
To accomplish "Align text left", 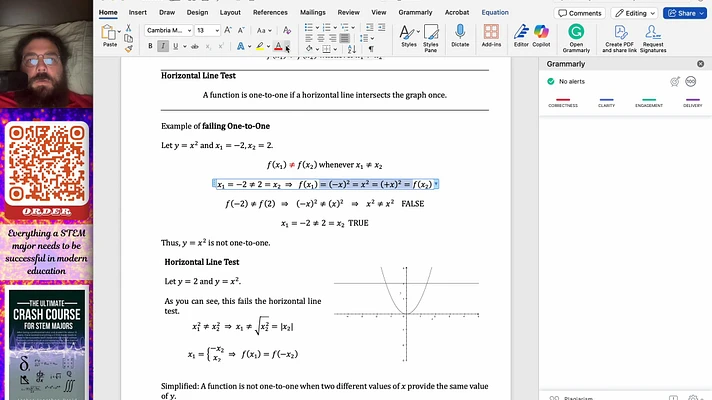I will click(x=309, y=38).
